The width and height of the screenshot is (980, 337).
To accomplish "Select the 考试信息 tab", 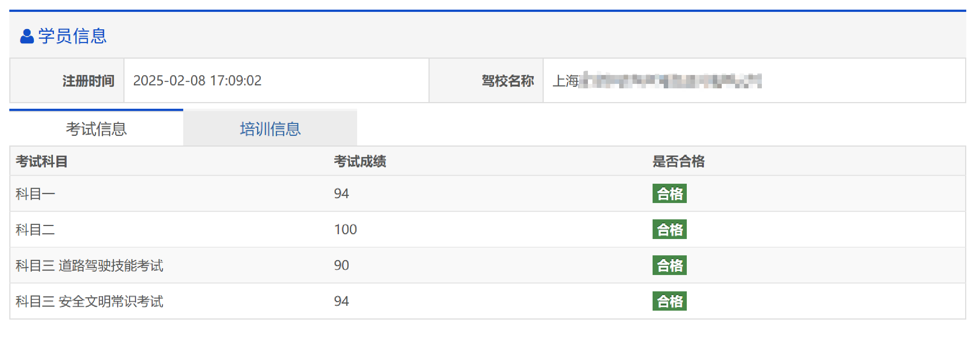I will click(96, 129).
